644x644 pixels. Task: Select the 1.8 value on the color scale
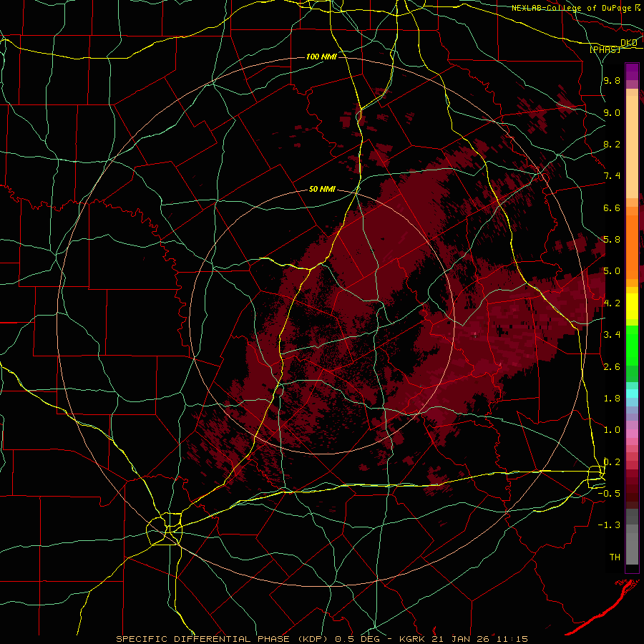click(x=612, y=399)
